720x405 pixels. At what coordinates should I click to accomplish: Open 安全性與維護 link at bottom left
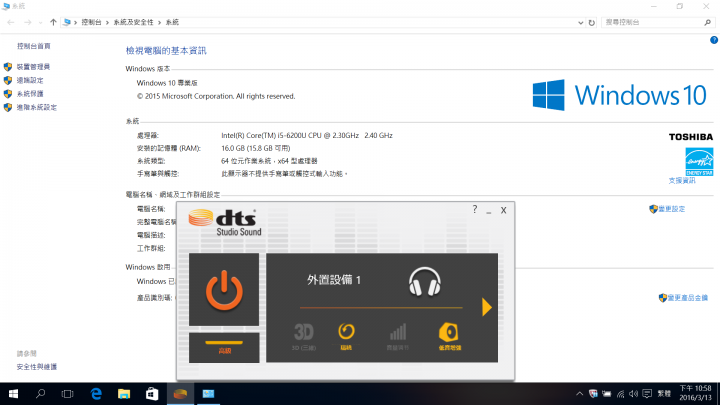[37, 367]
